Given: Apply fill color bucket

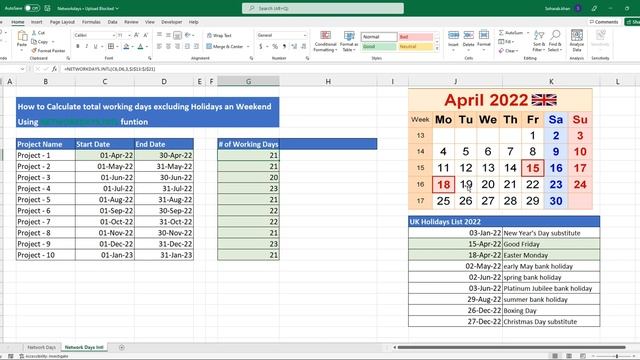Looking at the screenshot, I should pos(126,47).
